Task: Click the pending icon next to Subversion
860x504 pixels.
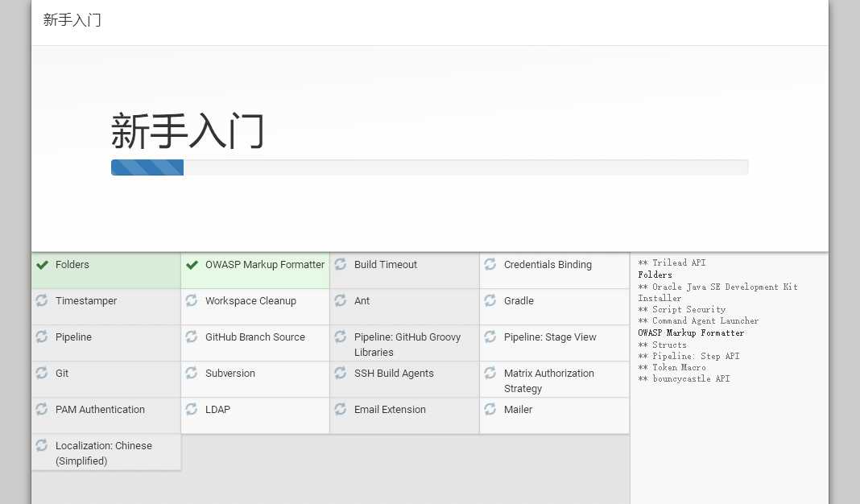Action: (x=192, y=373)
